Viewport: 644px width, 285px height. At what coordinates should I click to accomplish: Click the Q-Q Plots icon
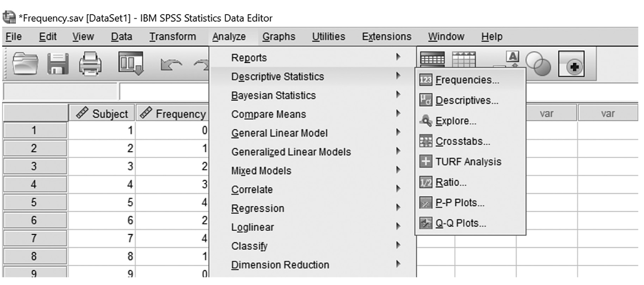point(426,223)
